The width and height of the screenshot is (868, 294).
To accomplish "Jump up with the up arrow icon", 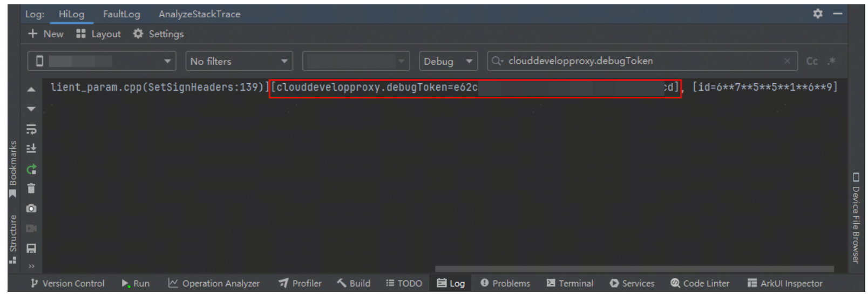I will (x=31, y=89).
